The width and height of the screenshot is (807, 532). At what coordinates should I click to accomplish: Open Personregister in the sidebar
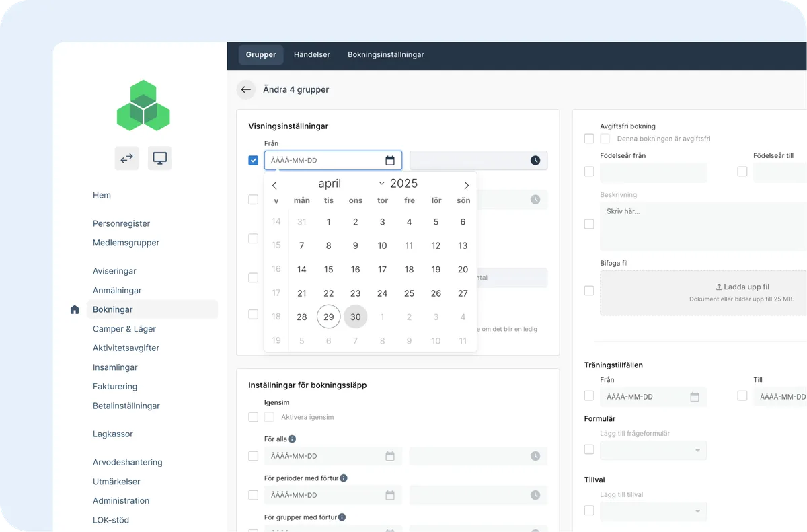pyautogui.click(x=122, y=223)
